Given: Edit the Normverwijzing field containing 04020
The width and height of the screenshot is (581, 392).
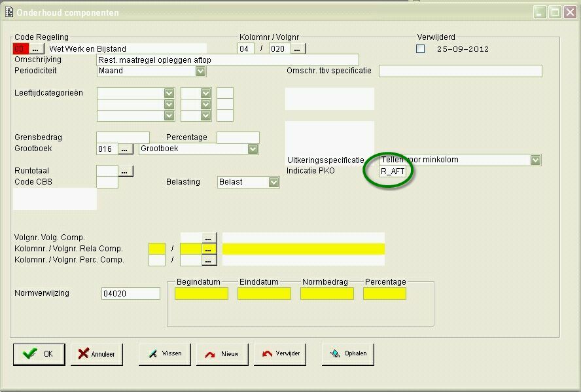Looking at the screenshot, I should 131,293.
